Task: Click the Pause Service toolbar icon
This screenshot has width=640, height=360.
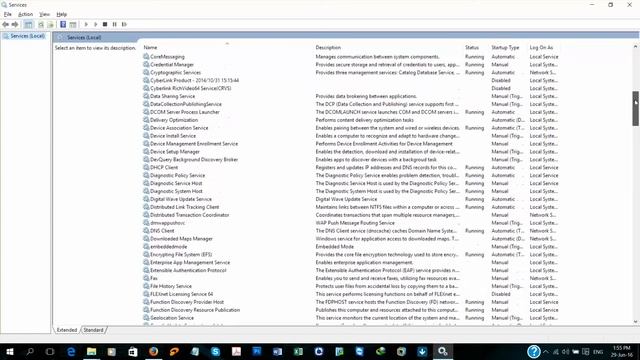Action: pos(115,24)
